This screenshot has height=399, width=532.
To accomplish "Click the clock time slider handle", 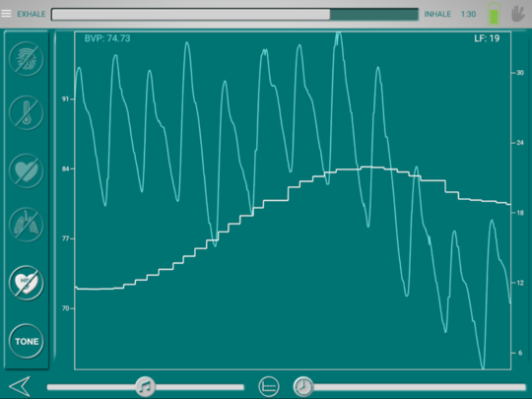I will (303, 386).
